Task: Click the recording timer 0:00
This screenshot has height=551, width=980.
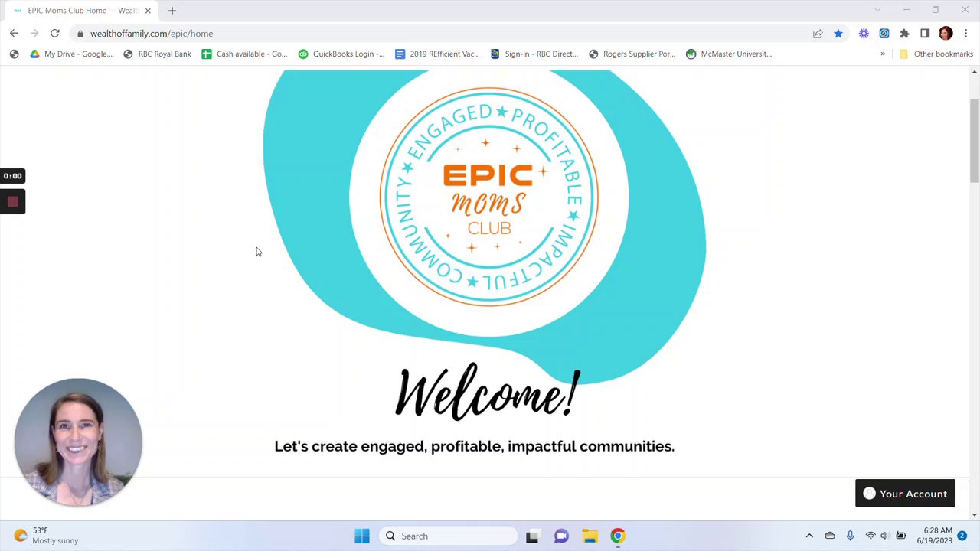Action: click(x=12, y=176)
